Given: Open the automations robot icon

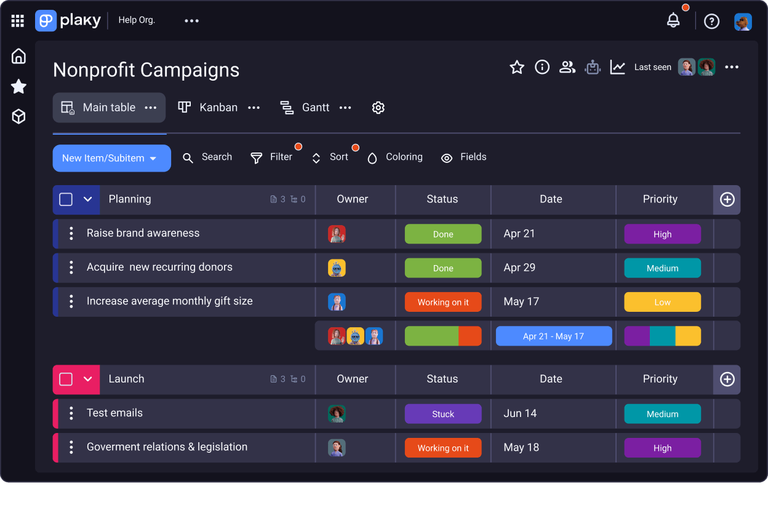Looking at the screenshot, I should (x=593, y=68).
